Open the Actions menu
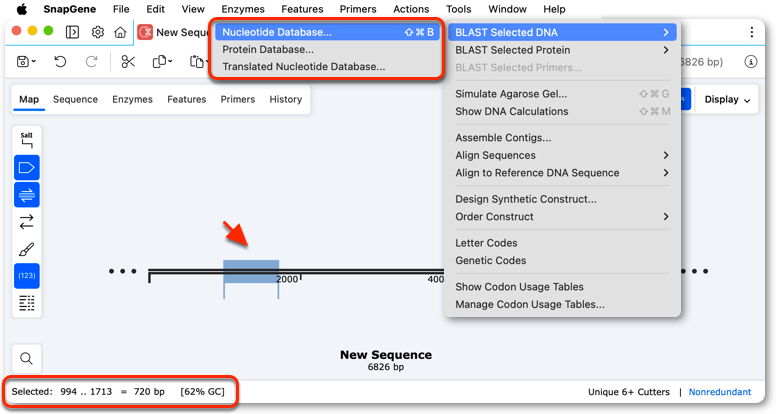Image resolution: width=780 pixels, height=414 pixels. click(x=411, y=9)
